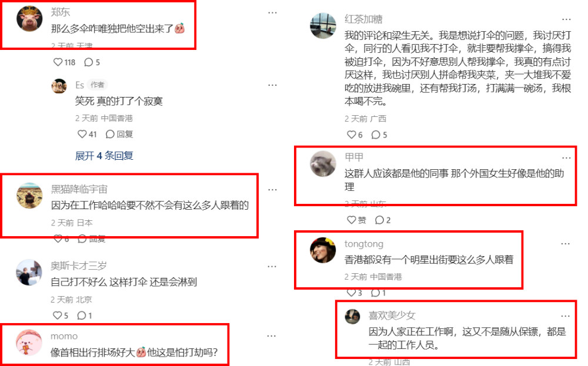Open tongtong's profile avatar

pyautogui.click(x=323, y=250)
